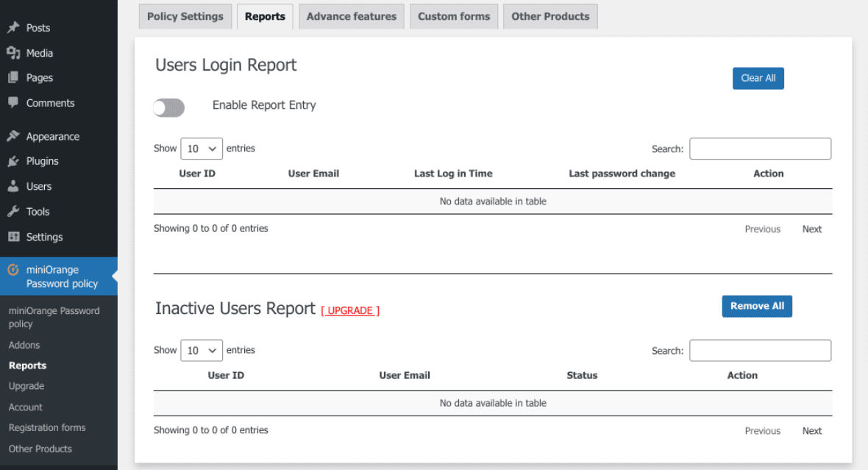Open the Media library icon
868x470 pixels.
[x=13, y=52]
